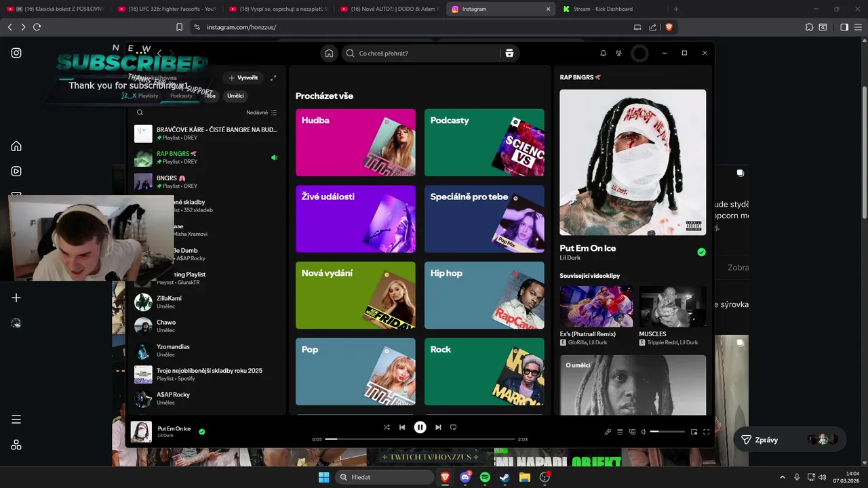868x488 pixels.
Task: Open Put Em On Ice title in side panel
Action: [x=588, y=248]
